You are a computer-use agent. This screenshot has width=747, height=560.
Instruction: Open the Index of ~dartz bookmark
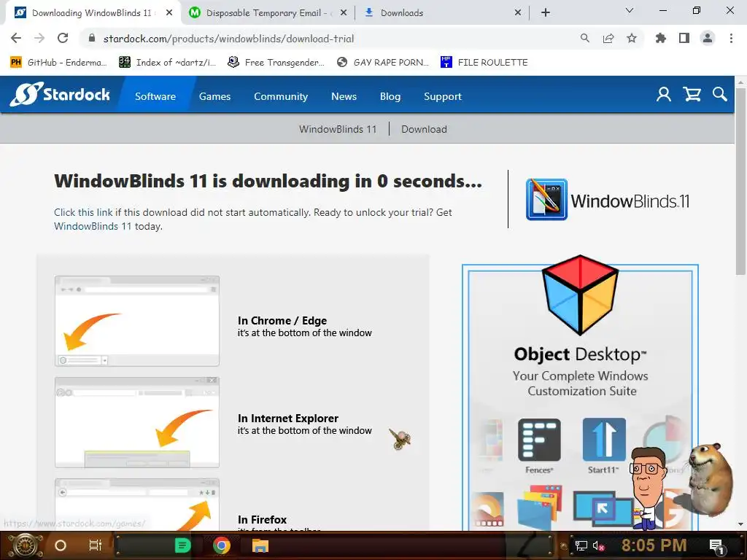point(168,62)
